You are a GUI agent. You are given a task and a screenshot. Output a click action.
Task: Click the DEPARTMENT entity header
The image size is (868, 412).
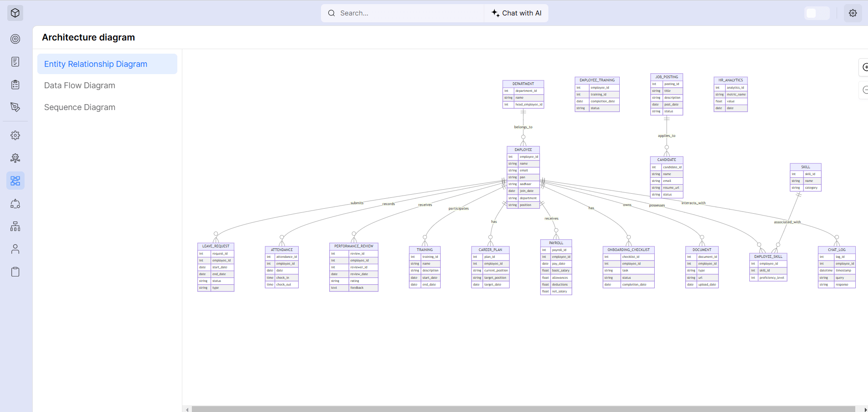pyautogui.click(x=523, y=84)
